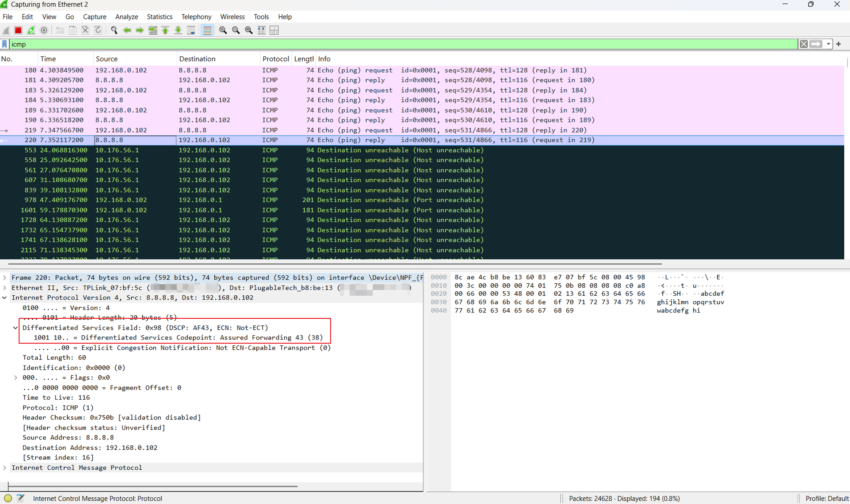The width and height of the screenshot is (850, 504).
Task: Click the reset layout icon
Action: coord(274,30)
